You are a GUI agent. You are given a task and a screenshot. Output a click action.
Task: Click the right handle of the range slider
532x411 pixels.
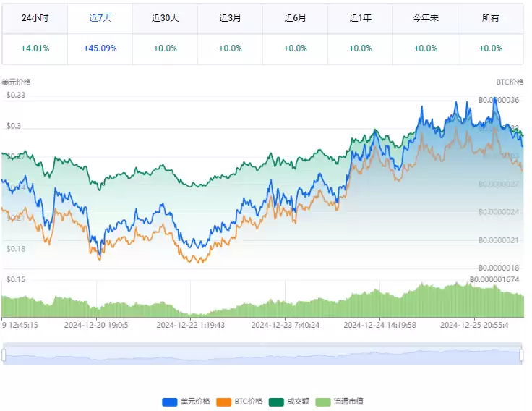point(521,355)
